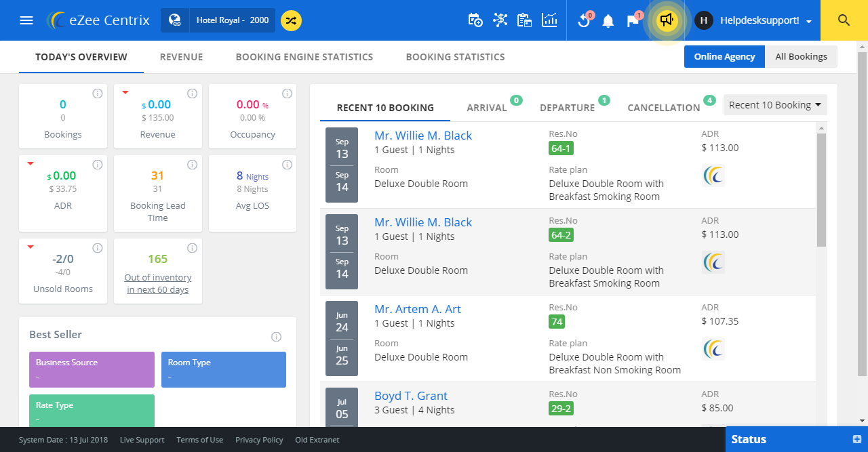Expand the Status panel plus icon
The height and width of the screenshot is (452, 868).
coord(856,439)
